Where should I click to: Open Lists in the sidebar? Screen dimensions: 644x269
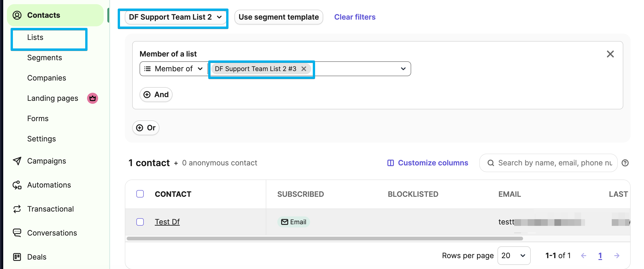click(x=35, y=37)
